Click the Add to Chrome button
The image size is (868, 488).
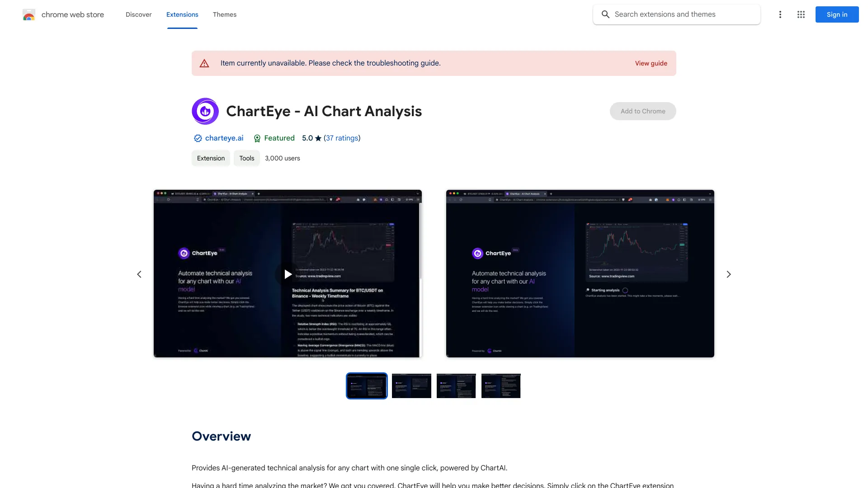coord(643,111)
